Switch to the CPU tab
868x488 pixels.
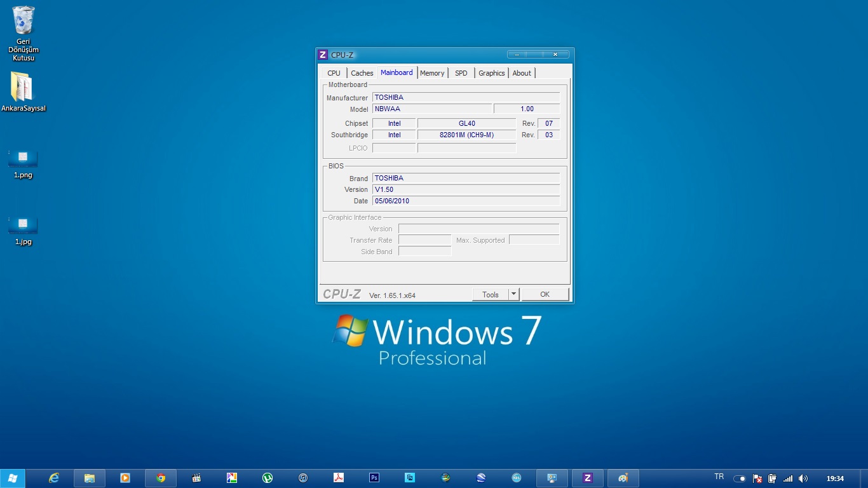point(334,73)
